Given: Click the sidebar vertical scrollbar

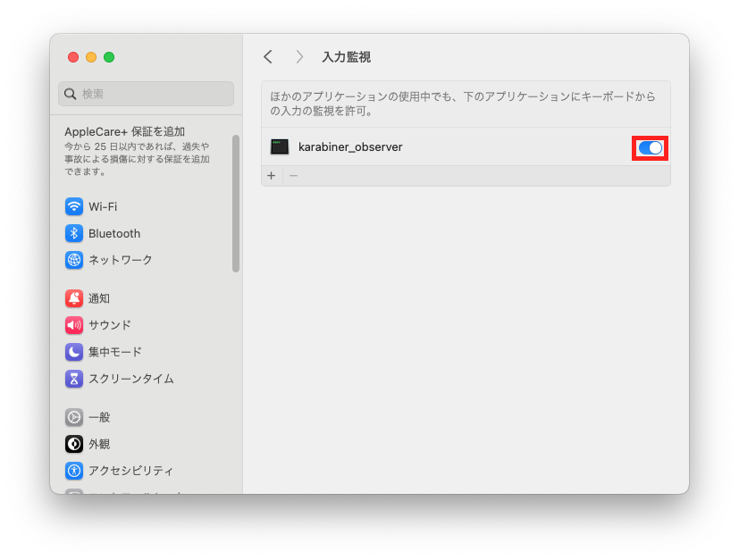Looking at the screenshot, I should pyautogui.click(x=236, y=204).
